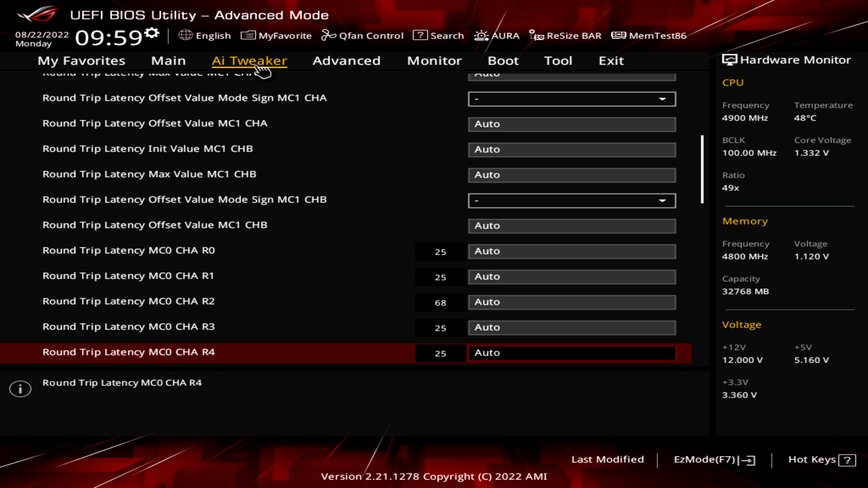
Task: Select Round Trip Latency MC0 CHA R2 field
Action: click(572, 302)
